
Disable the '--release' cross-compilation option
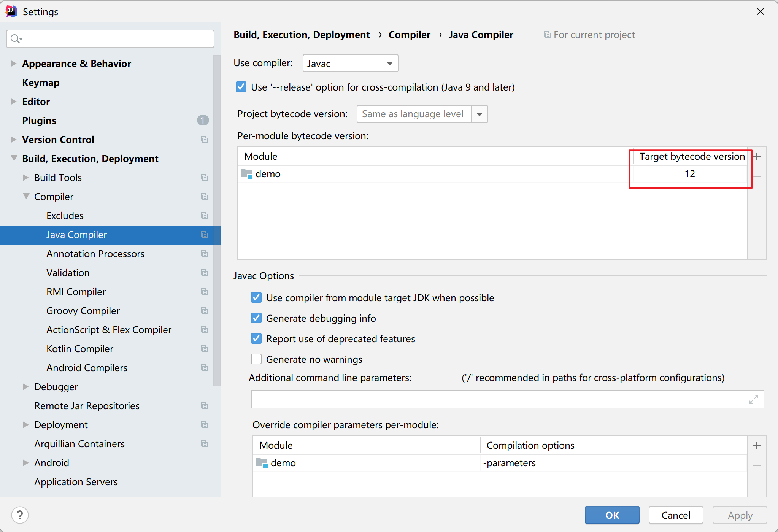(x=241, y=87)
